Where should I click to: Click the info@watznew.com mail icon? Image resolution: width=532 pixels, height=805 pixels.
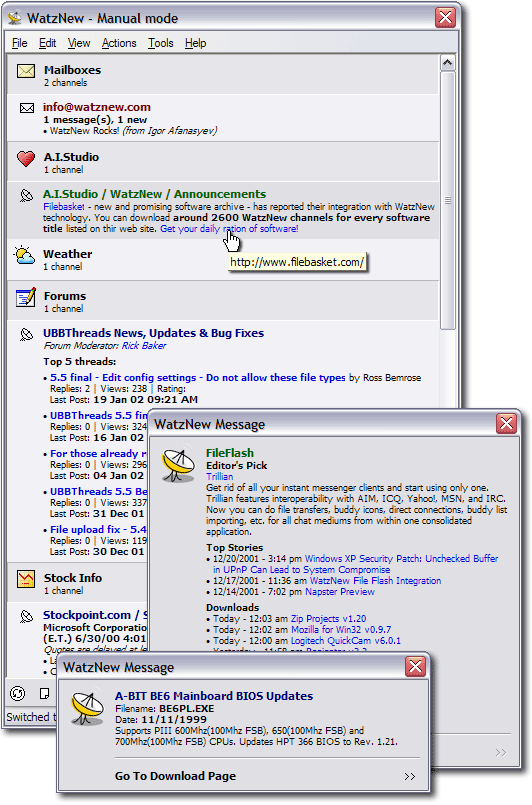(27, 108)
